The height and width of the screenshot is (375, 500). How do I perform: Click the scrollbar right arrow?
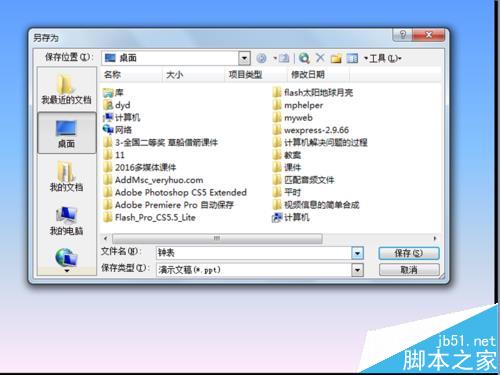435,238
